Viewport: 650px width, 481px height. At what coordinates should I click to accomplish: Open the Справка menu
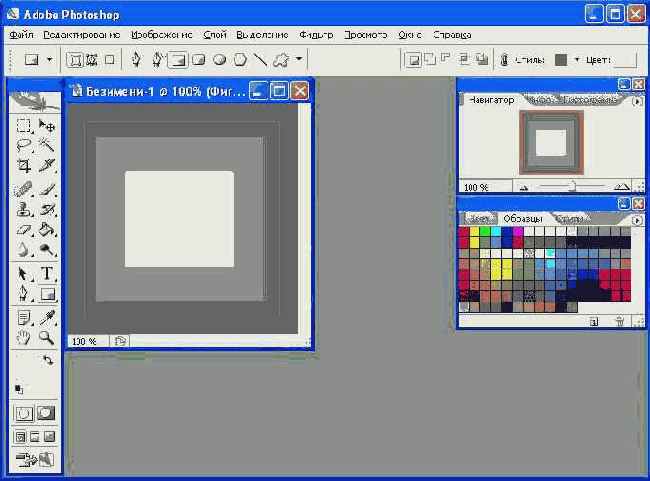point(452,35)
